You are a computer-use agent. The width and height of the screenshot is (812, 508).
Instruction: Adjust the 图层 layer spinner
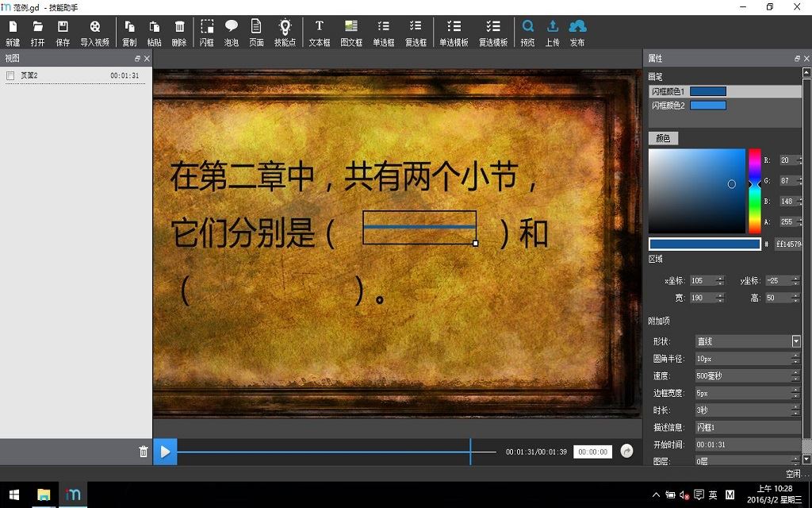pos(796,460)
